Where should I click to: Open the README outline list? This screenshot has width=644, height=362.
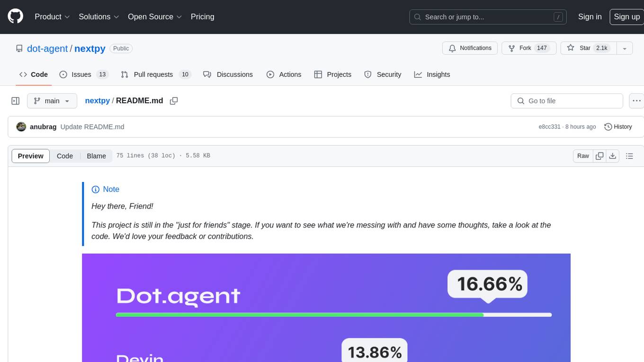(629, 156)
